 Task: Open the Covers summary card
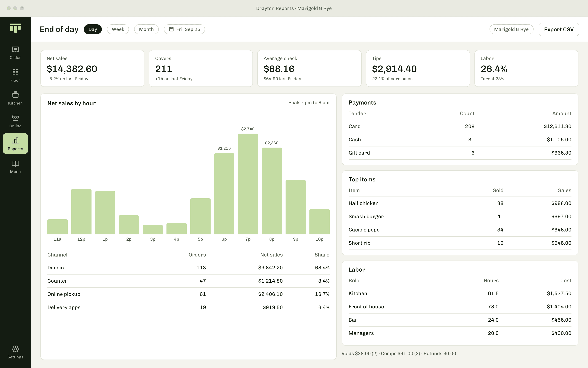coord(201,68)
